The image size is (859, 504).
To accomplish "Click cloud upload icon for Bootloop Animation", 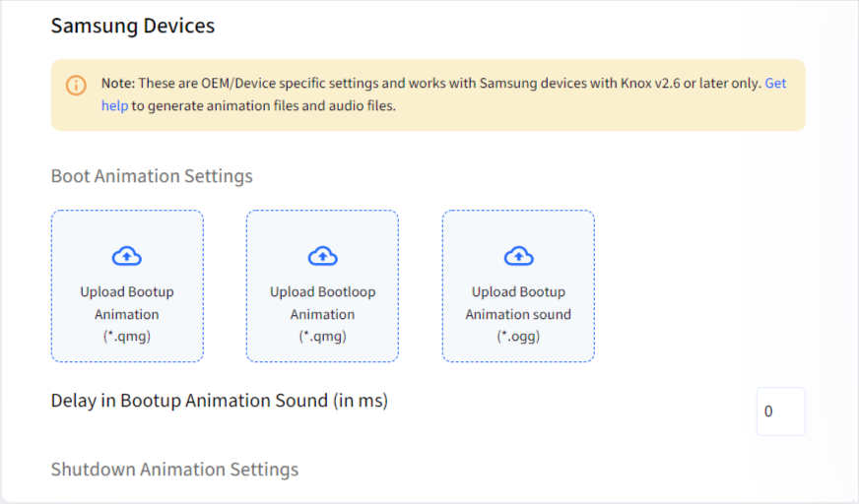I will click(x=323, y=256).
